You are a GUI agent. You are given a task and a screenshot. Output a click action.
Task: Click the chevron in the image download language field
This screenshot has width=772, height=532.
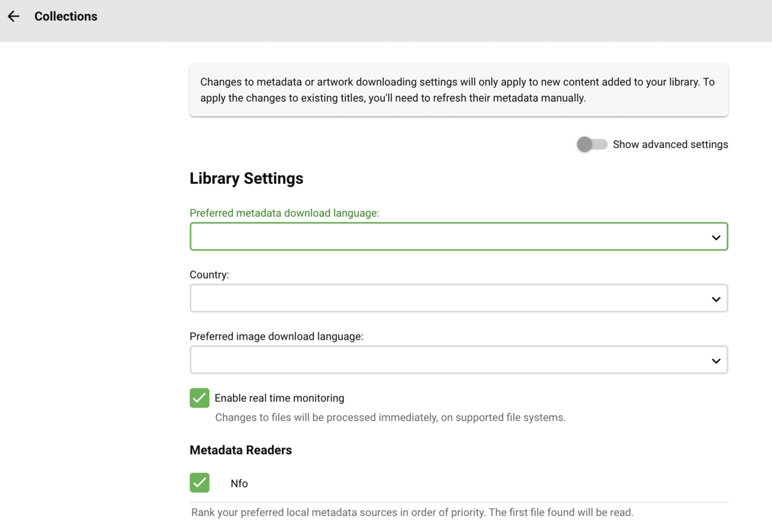click(x=715, y=361)
